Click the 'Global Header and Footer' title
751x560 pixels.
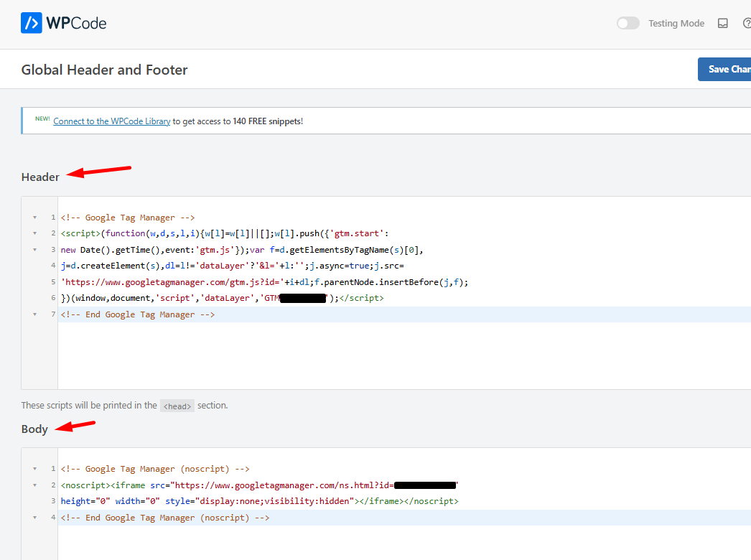[104, 70]
